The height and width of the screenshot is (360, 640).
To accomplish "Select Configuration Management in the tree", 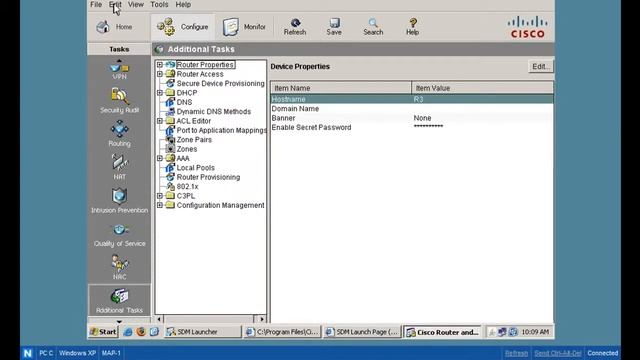I will [220, 205].
